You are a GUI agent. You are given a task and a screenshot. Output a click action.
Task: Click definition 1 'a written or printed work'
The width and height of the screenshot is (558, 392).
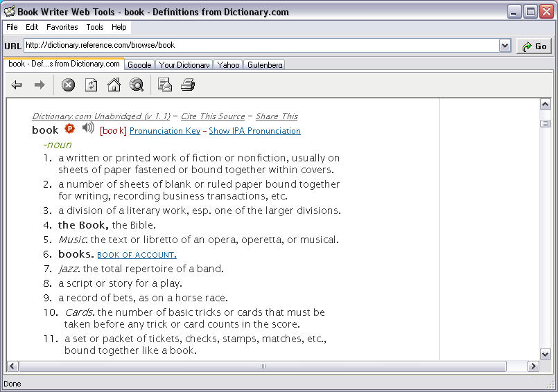tap(199, 163)
